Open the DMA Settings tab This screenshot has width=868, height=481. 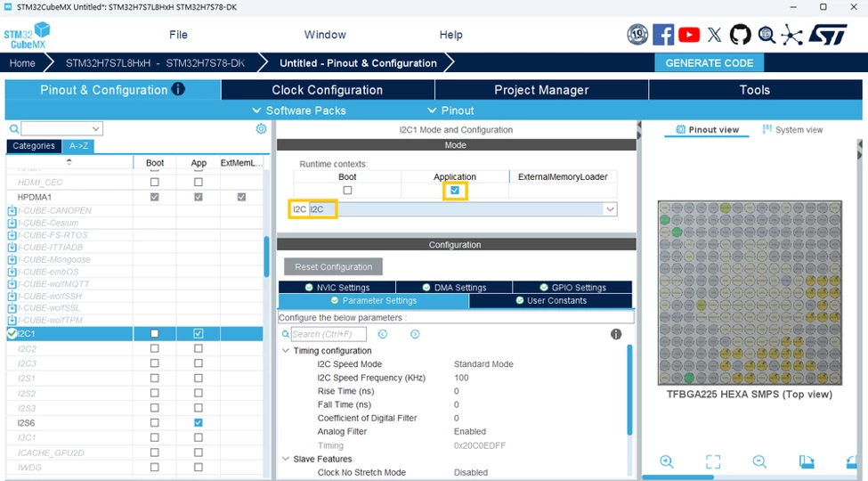point(454,287)
